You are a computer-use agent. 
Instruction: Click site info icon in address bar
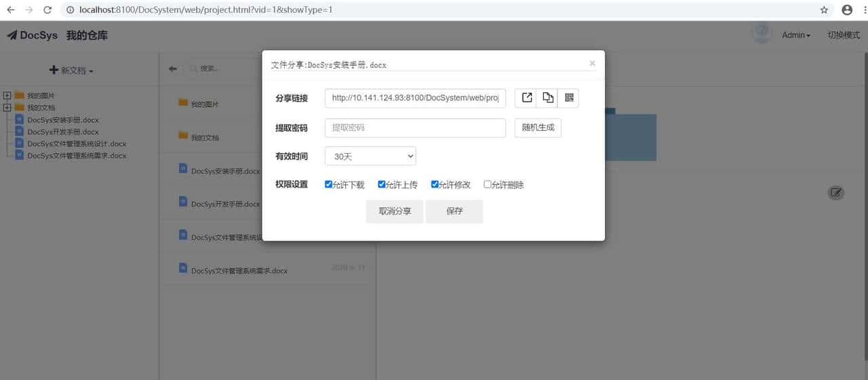70,10
